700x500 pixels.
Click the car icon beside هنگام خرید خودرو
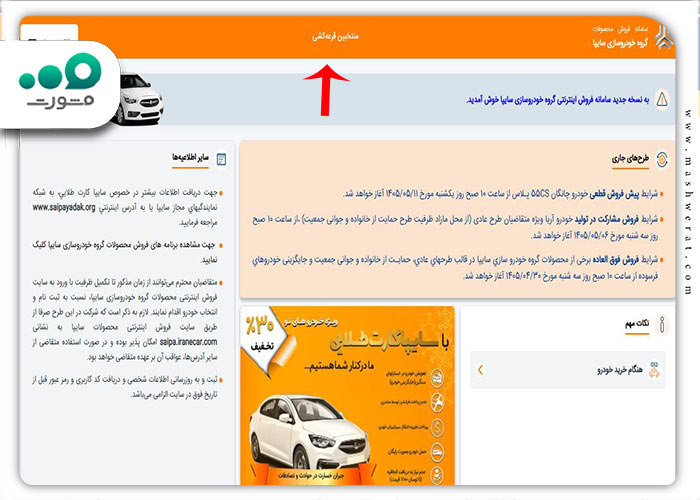[x=654, y=370]
